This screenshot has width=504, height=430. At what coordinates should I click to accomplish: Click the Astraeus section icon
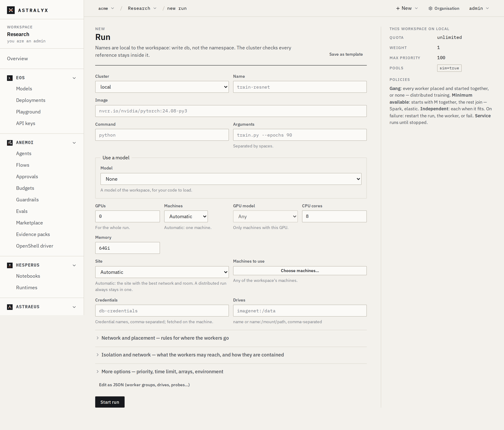10,307
